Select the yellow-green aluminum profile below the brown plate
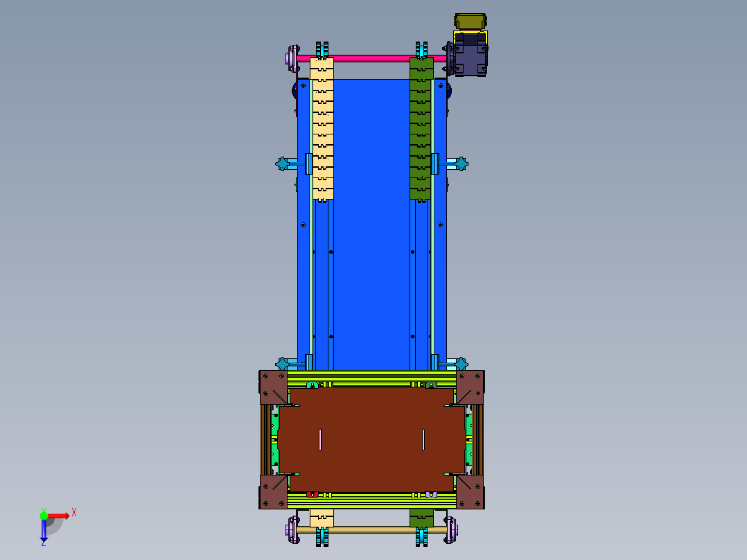747x560 pixels. (371, 500)
